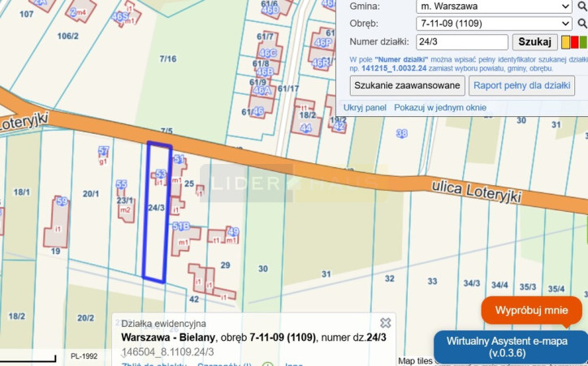The image size is (588, 366).
Task: Open the Gmina dropdown showing m. Warszawa
Action: [494, 6]
